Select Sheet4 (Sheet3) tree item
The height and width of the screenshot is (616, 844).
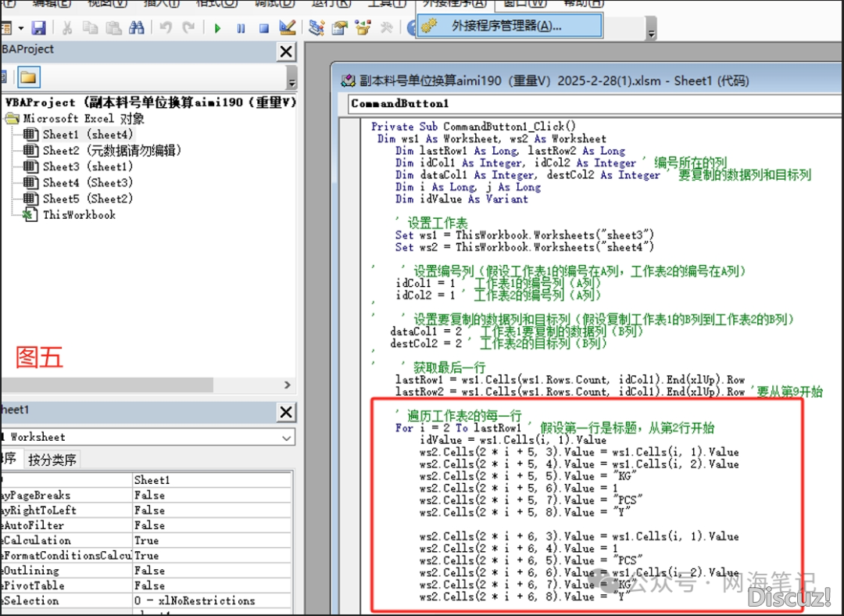tap(88, 183)
